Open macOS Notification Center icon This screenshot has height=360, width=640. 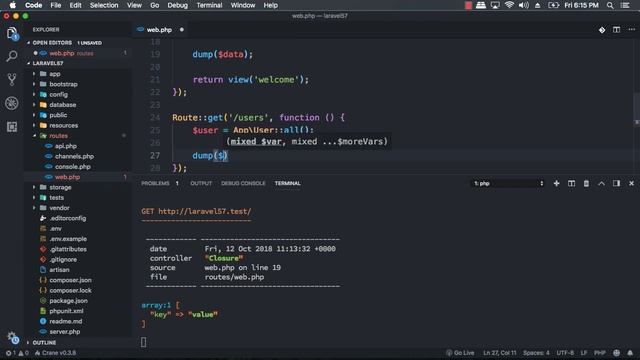tap(625, 5)
